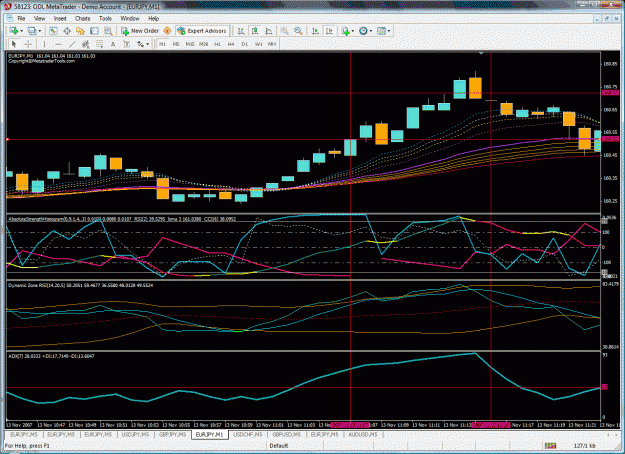Screen dimensions: 625x454
Task: Open the Data Window icon
Action: tap(67, 31)
